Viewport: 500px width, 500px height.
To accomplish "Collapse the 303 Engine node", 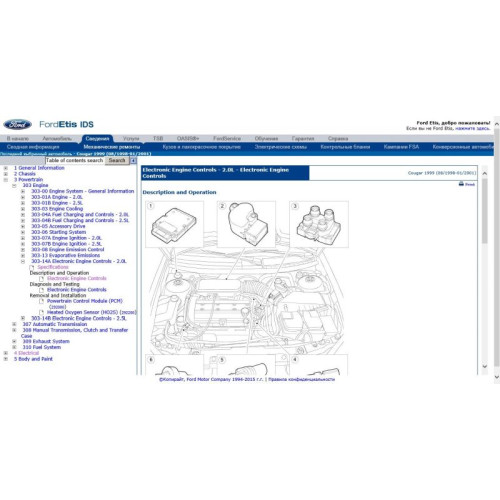I will click(14, 185).
